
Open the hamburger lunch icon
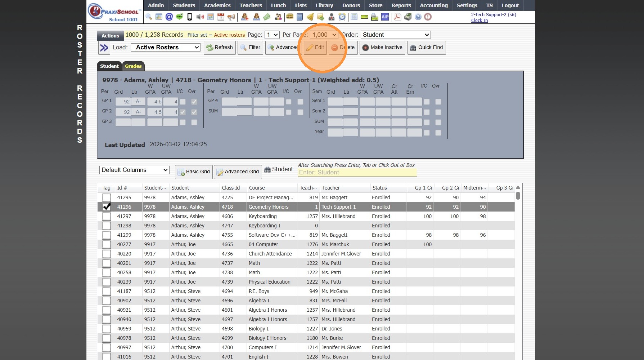tap(289, 17)
